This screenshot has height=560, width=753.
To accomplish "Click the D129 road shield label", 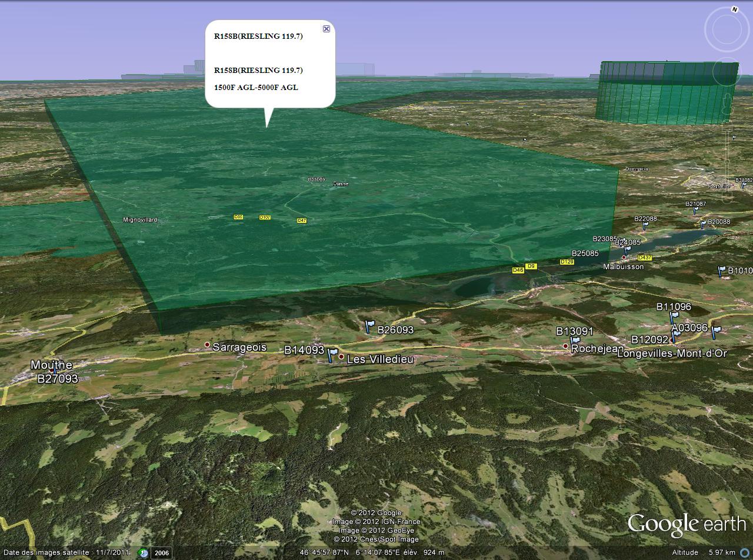I will tap(567, 262).
